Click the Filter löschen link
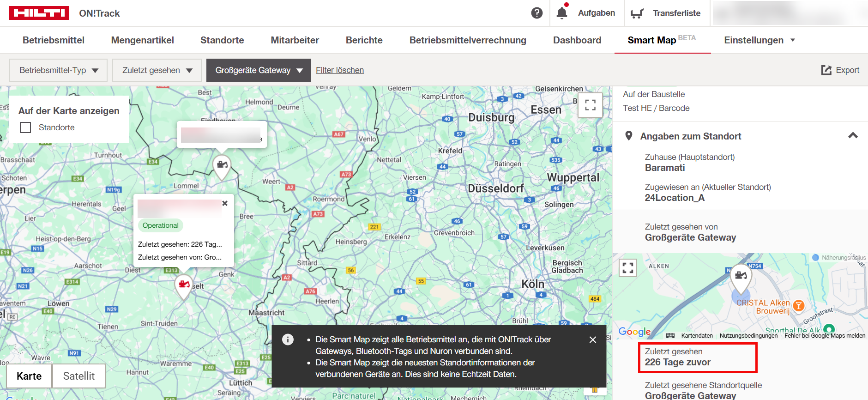 pos(340,70)
